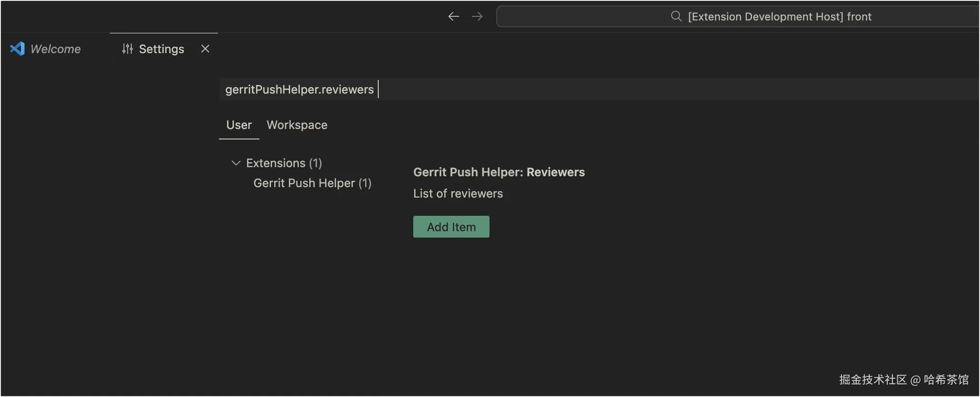Viewport: 980px width, 397px height.
Task: Click the Go Forward arrow
Action: tap(477, 17)
